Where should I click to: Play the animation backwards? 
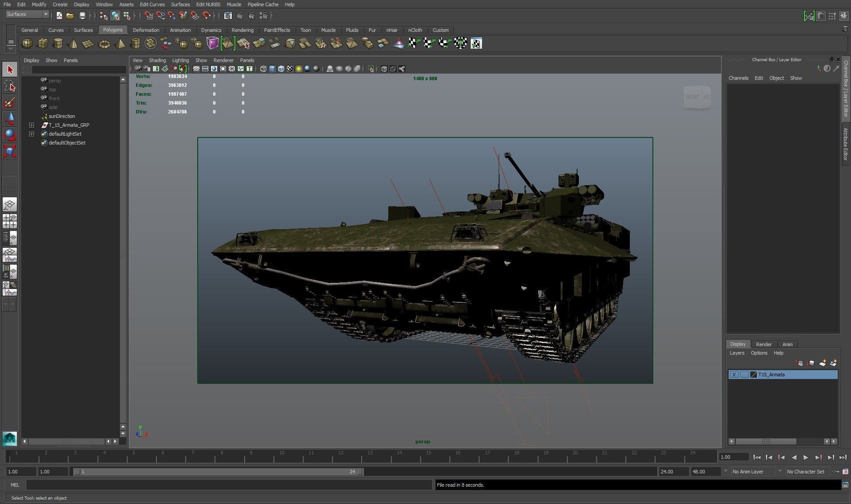[794, 457]
